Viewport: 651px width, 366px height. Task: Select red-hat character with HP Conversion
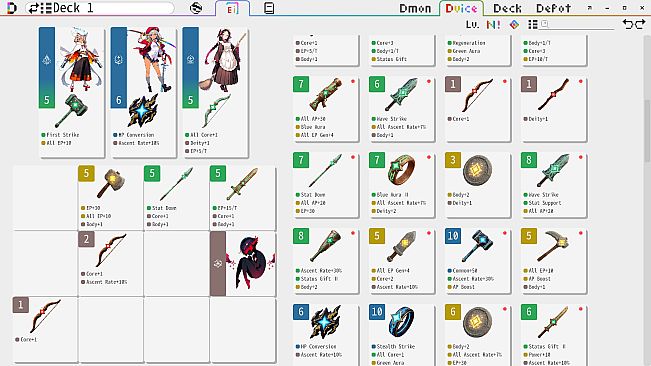pyautogui.click(x=143, y=92)
